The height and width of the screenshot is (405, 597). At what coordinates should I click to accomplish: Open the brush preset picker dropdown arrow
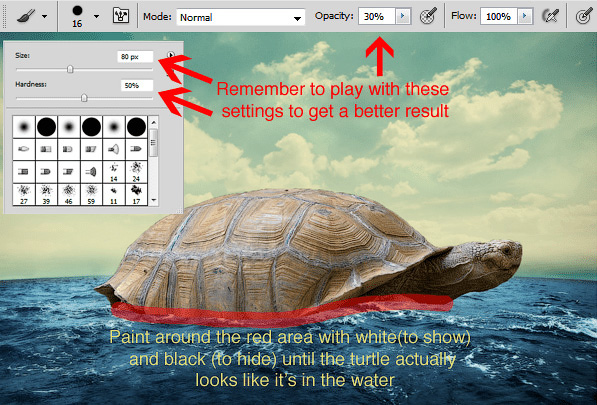point(96,16)
